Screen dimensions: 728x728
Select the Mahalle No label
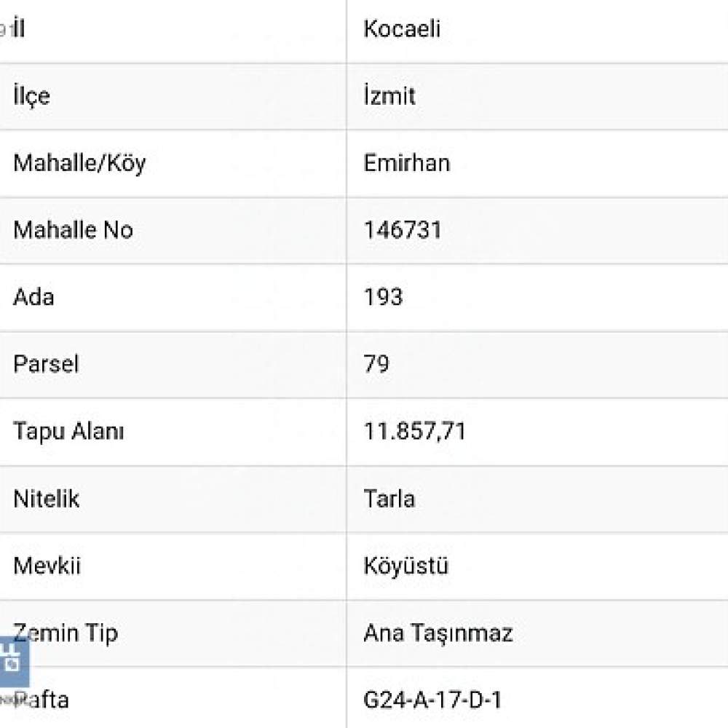(x=73, y=230)
